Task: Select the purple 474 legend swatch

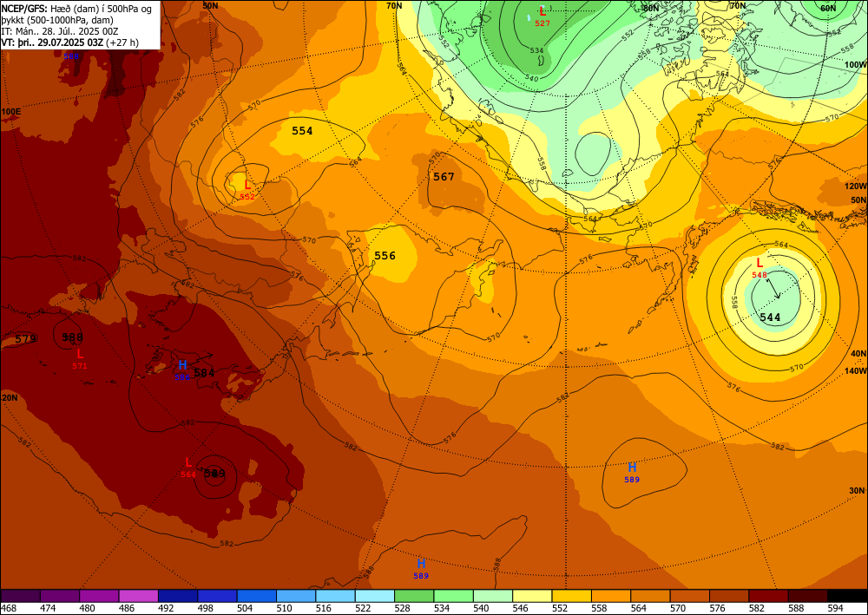Action: point(60,596)
